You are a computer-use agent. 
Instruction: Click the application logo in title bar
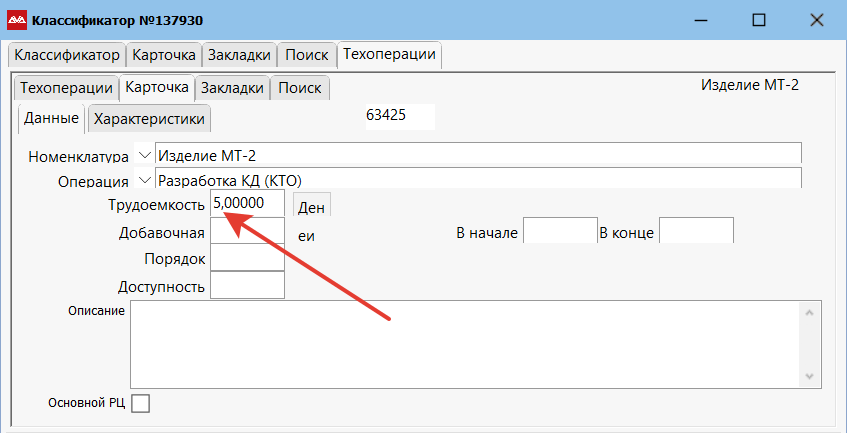(18, 20)
